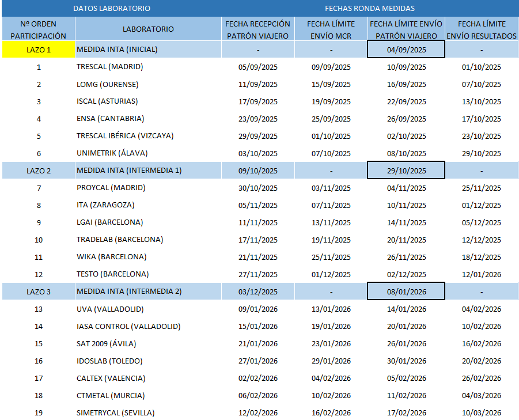Screen dimensions: 519x420
Task: Click results deadline 10/03/2026 for SIMETRYCAL
Action: pyautogui.click(x=482, y=413)
